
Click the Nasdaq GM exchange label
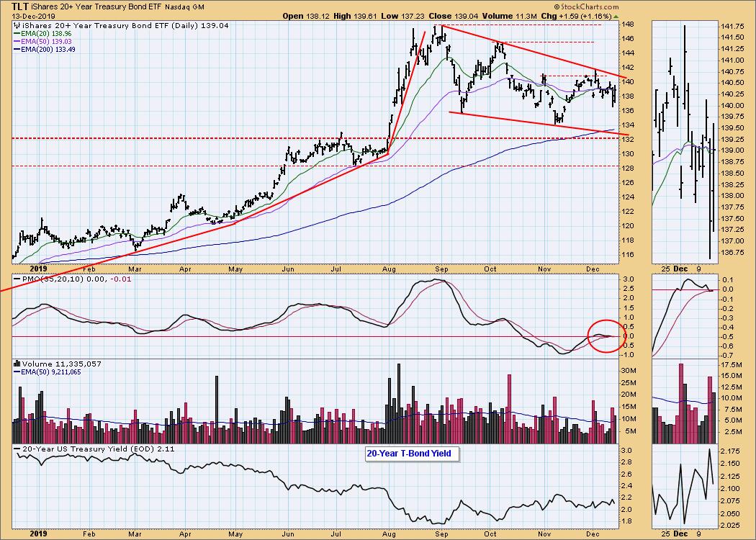tap(184, 7)
